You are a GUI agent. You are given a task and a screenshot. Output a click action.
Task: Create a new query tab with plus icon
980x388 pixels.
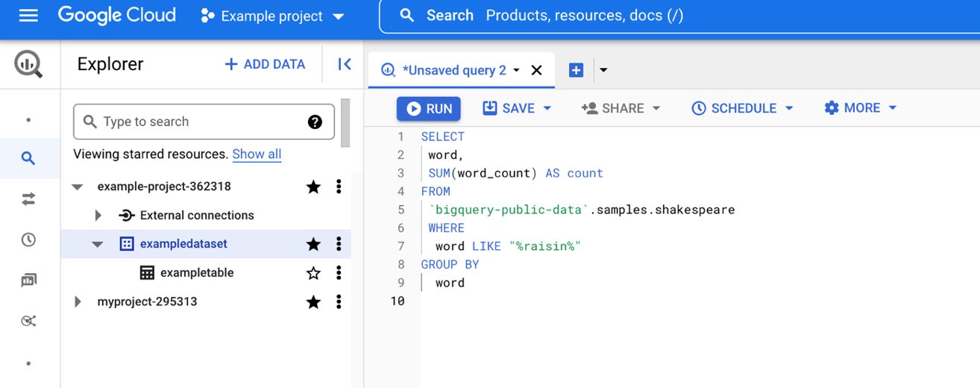pos(576,70)
